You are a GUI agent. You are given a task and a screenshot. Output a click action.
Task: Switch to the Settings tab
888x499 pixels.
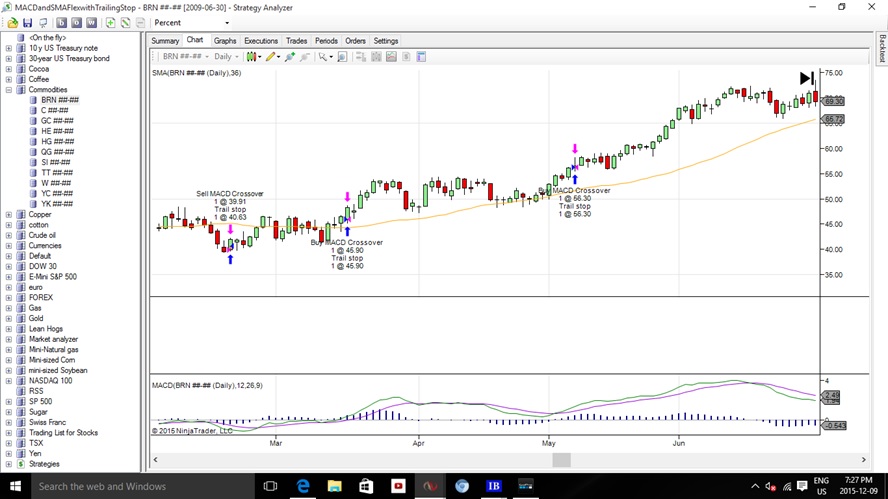[386, 41]
